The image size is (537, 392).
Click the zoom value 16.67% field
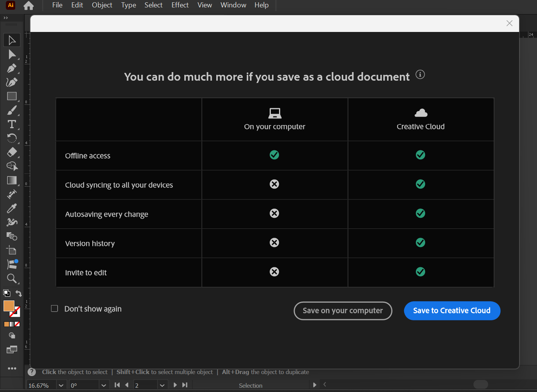[x=42, y=385]
